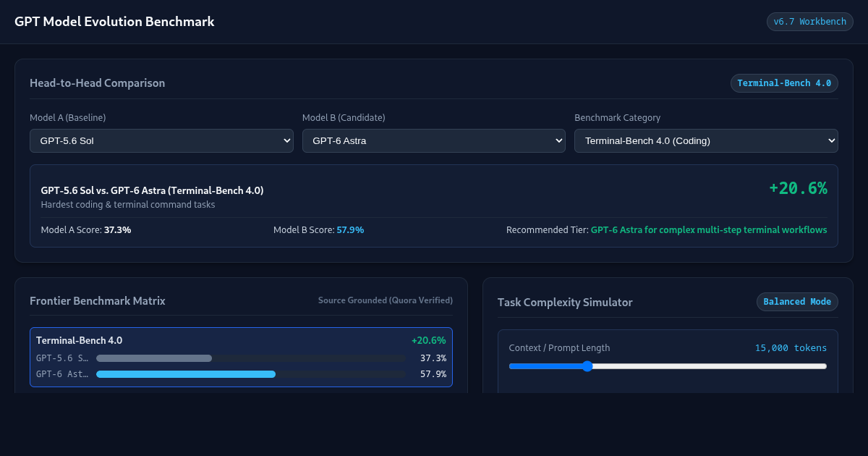868x456 pixels.
Task: Click the Hardest coding & terminal command tasks subtitle
Action: [x=128, y=205]
